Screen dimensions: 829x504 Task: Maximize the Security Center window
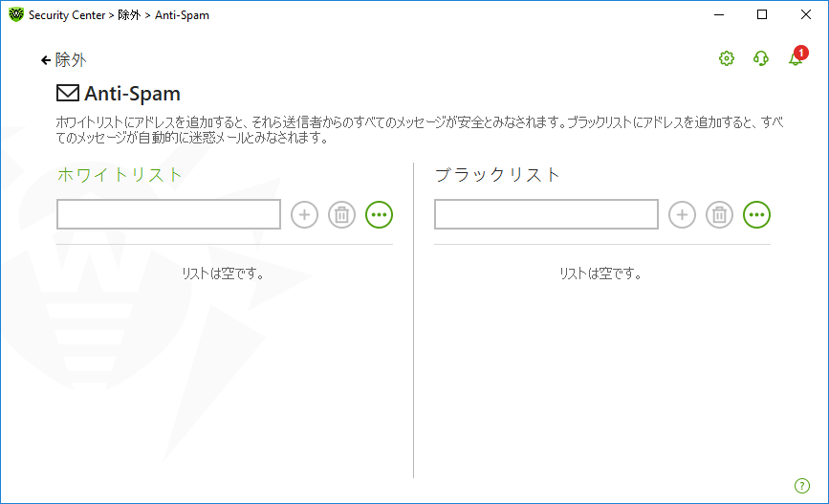tap(761, 15)
